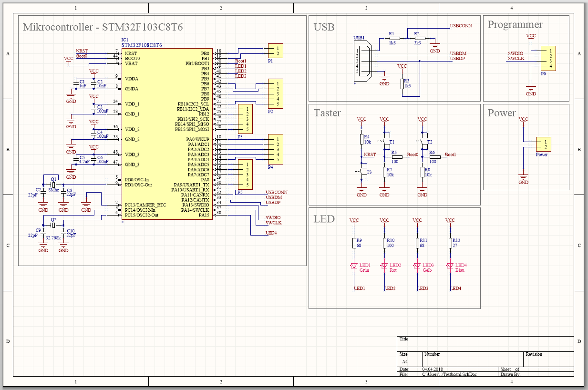Click resistor R9 above LED1
The height and width of the screenshot is (390, 588).
354,243
